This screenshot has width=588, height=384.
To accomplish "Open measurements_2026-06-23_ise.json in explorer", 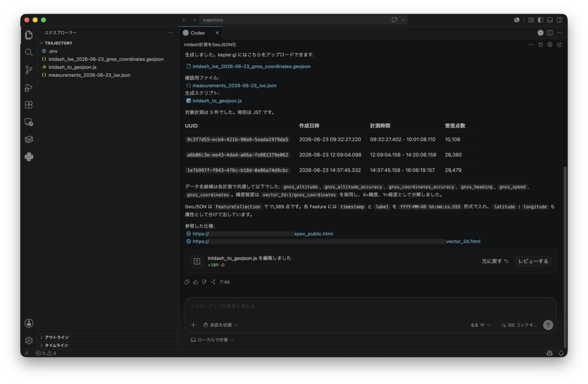I will coord(89,75).
